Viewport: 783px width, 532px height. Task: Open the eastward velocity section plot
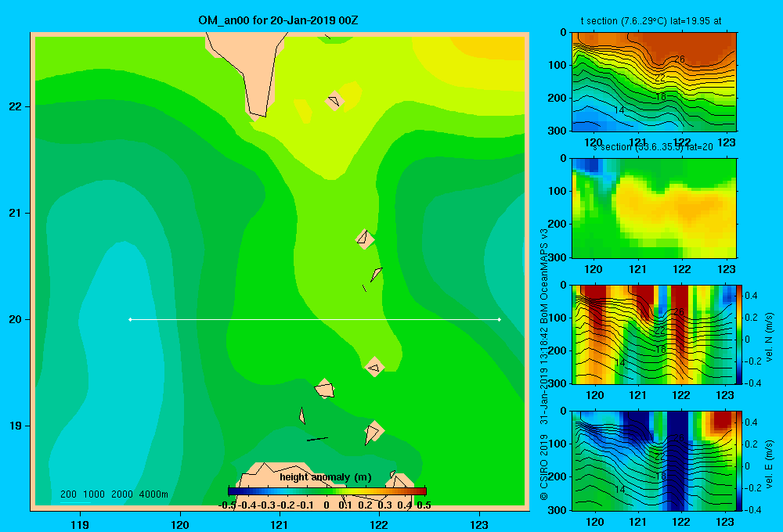click(654, 461)
